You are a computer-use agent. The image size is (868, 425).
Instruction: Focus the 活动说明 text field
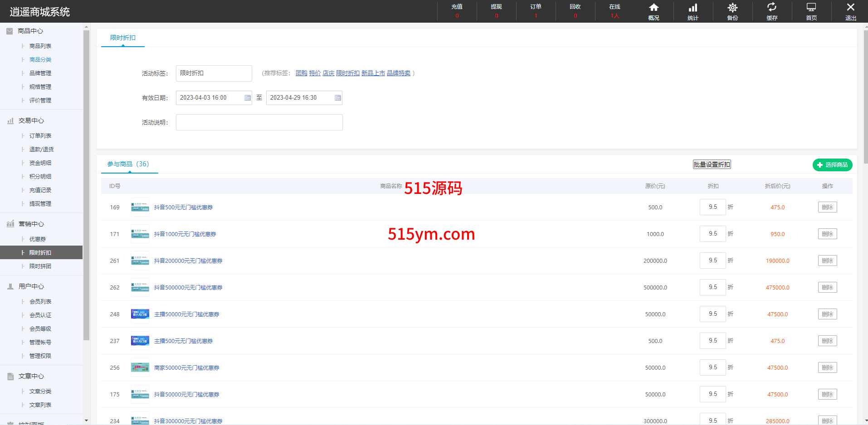point(259,122)
